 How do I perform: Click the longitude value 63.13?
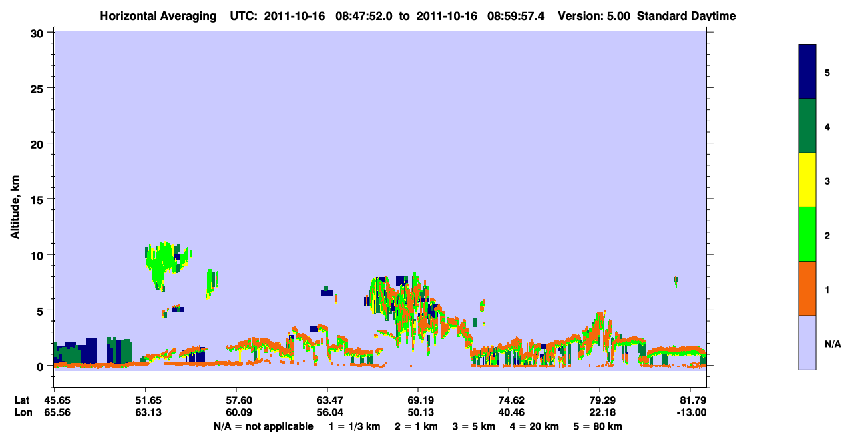click(148, 412)
